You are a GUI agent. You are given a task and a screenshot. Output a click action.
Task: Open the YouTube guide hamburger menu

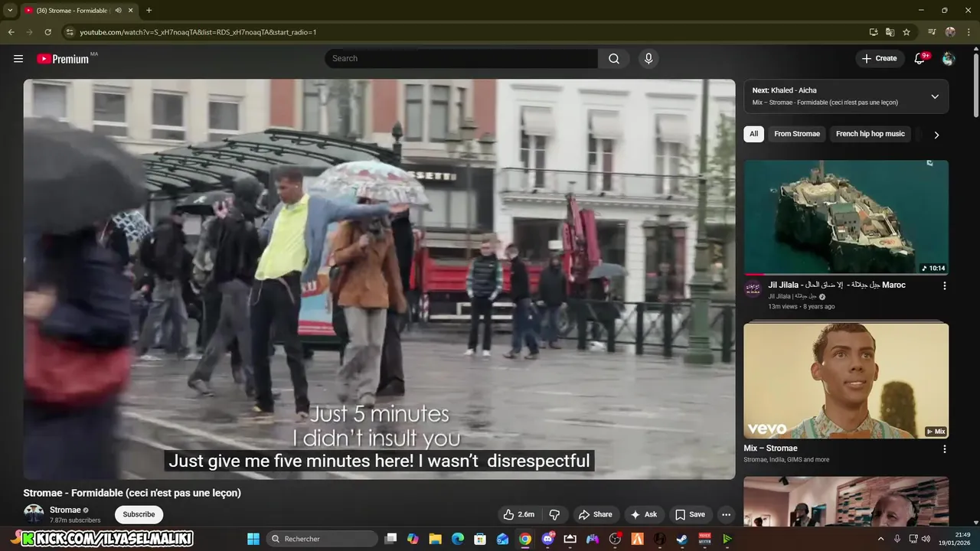(x=18, y=58)
